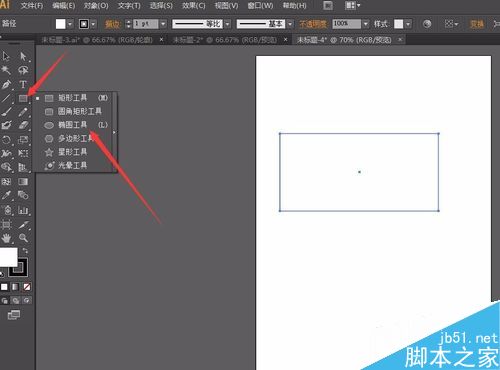Switch to the 未标题-3.ai document tab
500x370 pixels.
coord(97,40)
